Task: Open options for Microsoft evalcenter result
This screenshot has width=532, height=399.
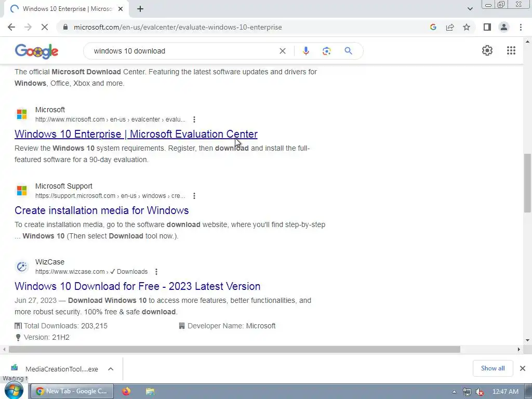Action: [194, 119]
